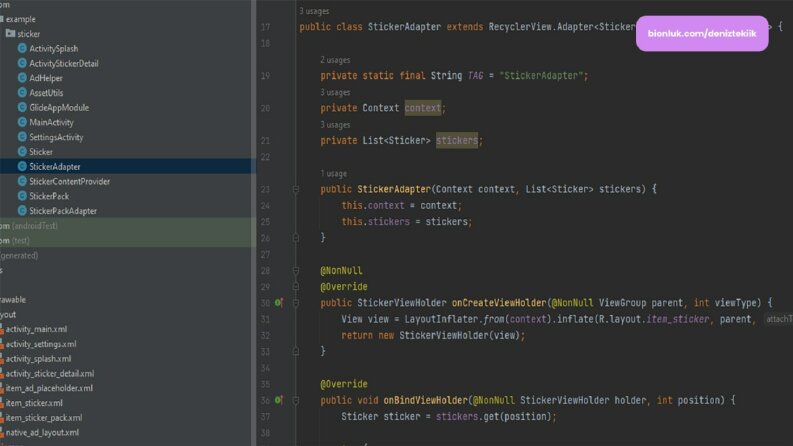793x446 pixels.
Task: Click the SettingsActivity class icon
Action: (x=22, y=137)
